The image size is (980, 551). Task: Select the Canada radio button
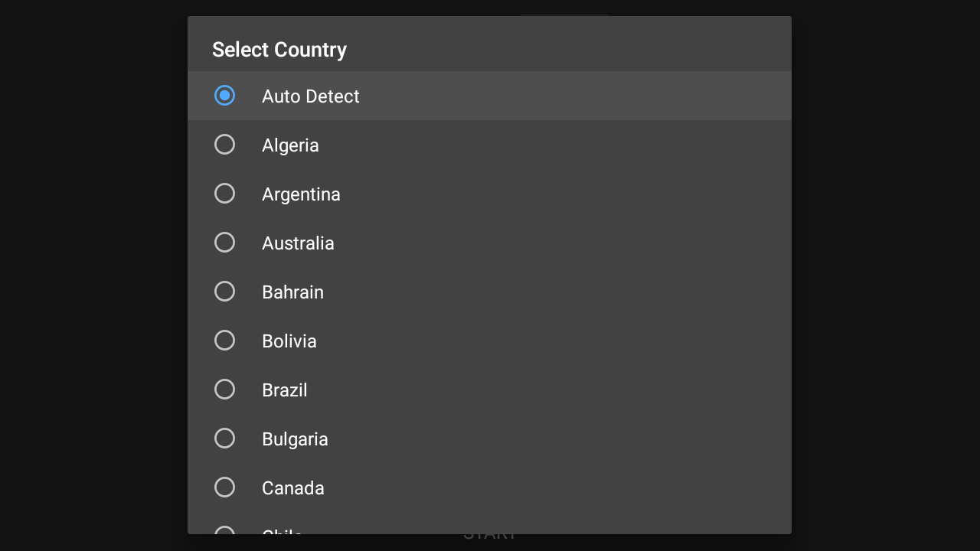[x=224, y=487]
